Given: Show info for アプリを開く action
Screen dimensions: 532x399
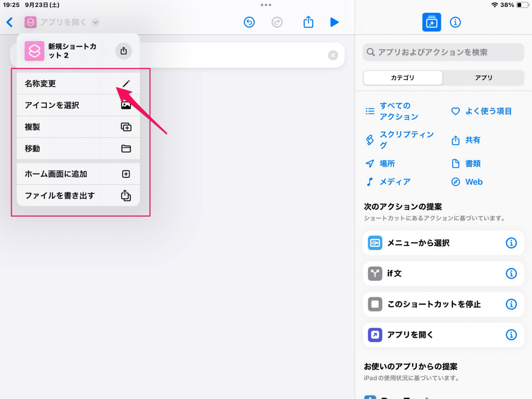Looking at the screenshot, I should 511,335.
